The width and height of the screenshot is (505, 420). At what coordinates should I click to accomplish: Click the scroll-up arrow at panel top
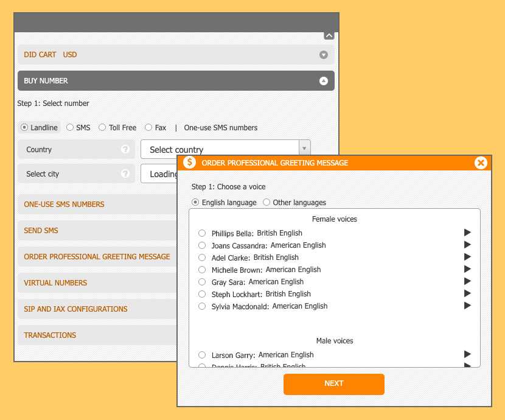[x=329, y=36]
